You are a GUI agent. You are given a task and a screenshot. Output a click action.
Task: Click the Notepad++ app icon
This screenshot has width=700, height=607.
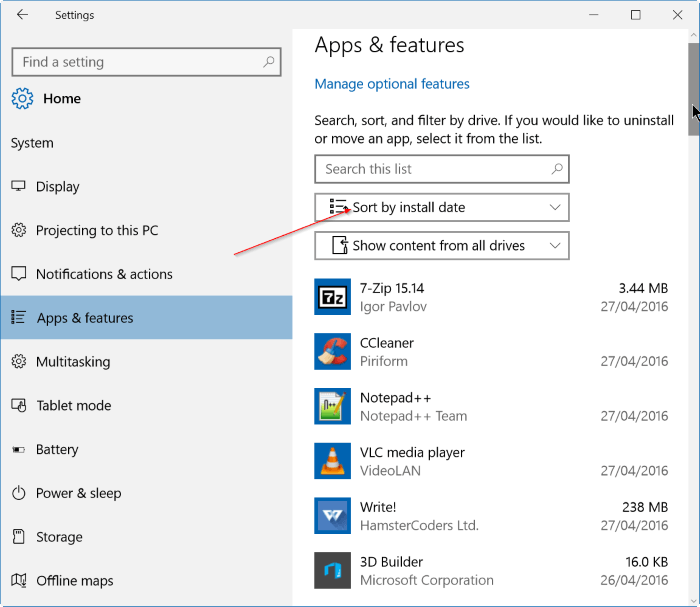(x=332, y=406)
